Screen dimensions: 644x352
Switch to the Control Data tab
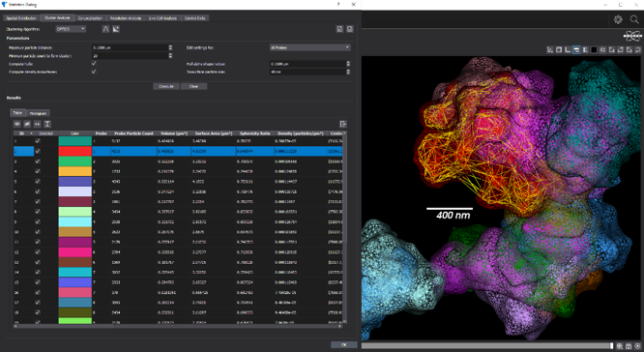coord(195,18)
